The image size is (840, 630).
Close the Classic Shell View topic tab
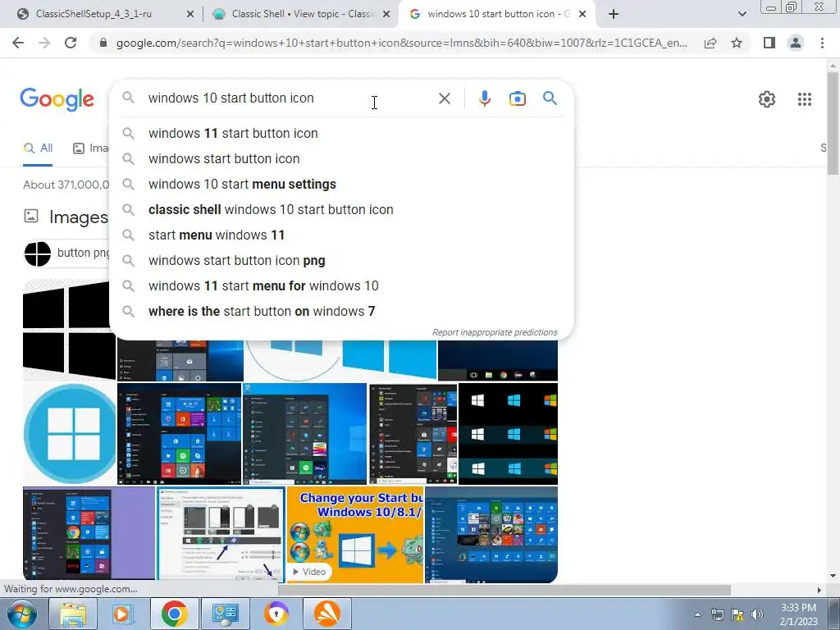pyautogui.click(x=386, y=15)
